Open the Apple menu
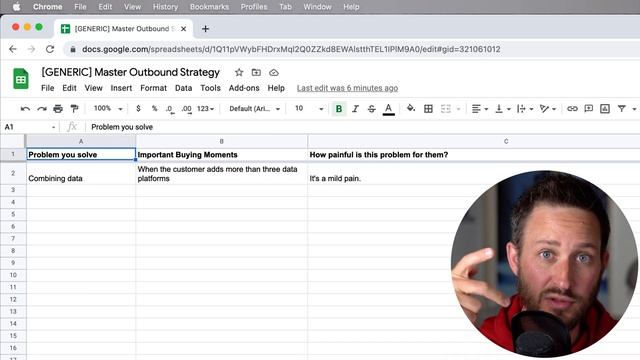640x360 pixels. pyautogui.click(x=16, y=7)
